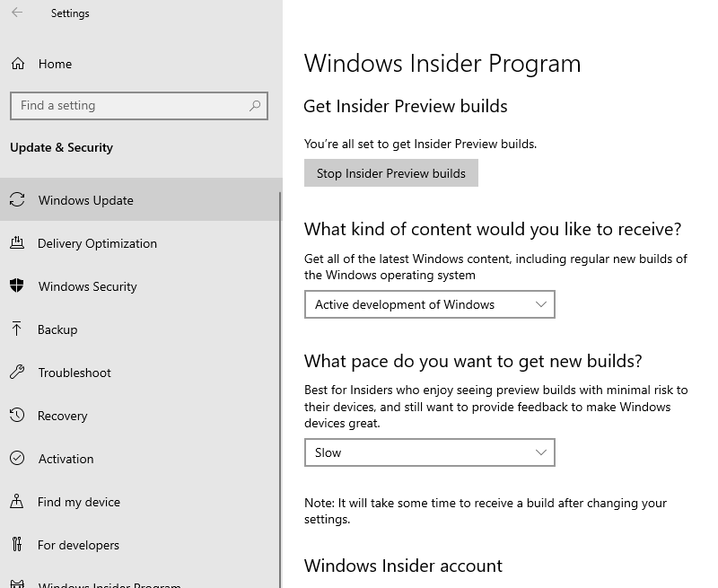
Task: Click the Update & Security heading
Action: click(61, 147)
